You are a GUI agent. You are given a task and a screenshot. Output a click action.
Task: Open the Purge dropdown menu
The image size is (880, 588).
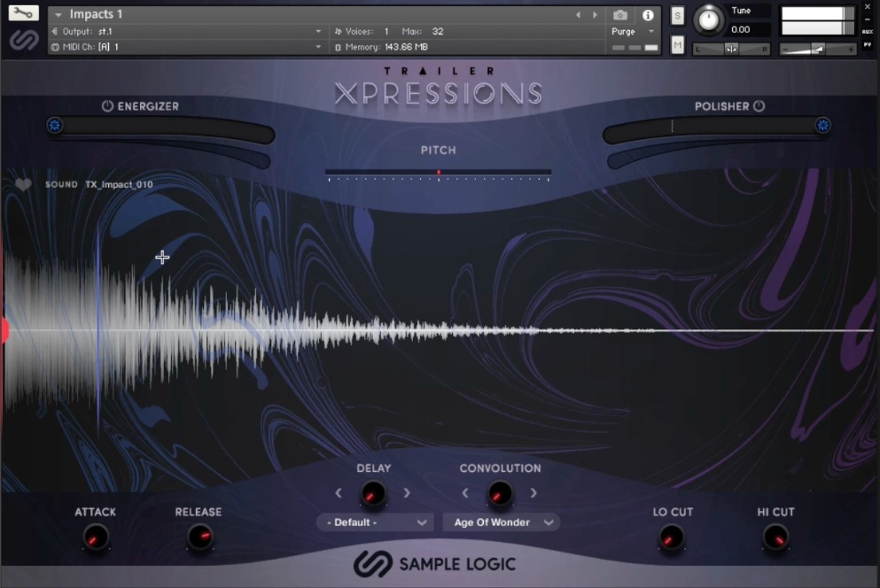click(x=633, y=31)
